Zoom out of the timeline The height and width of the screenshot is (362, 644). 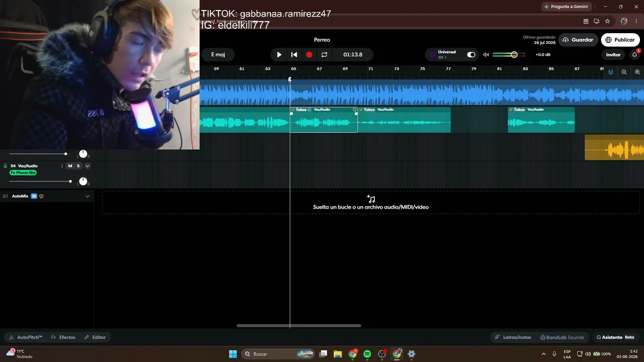[x=624, y=72]
